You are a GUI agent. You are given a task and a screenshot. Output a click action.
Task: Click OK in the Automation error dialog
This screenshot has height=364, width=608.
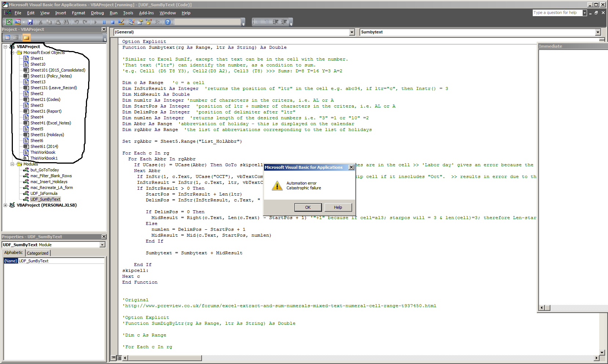(308, 207)
